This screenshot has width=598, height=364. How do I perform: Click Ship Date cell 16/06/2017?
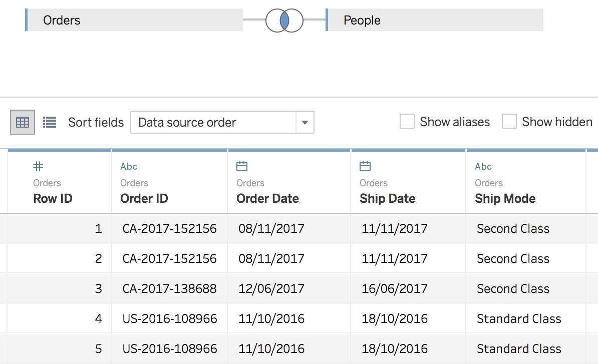click(395, 289)
